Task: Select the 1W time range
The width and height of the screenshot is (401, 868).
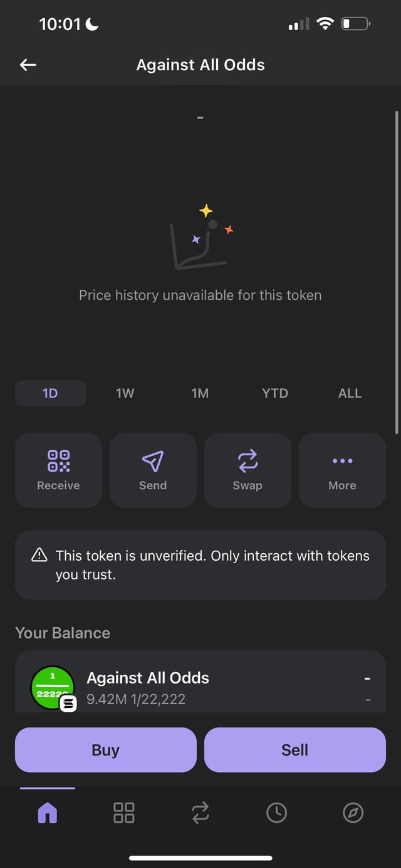Action: [125, 393]
